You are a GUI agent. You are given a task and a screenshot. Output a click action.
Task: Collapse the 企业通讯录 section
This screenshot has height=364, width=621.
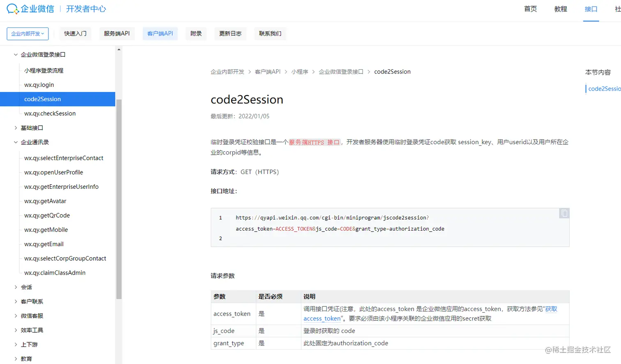tap(35, 142)
